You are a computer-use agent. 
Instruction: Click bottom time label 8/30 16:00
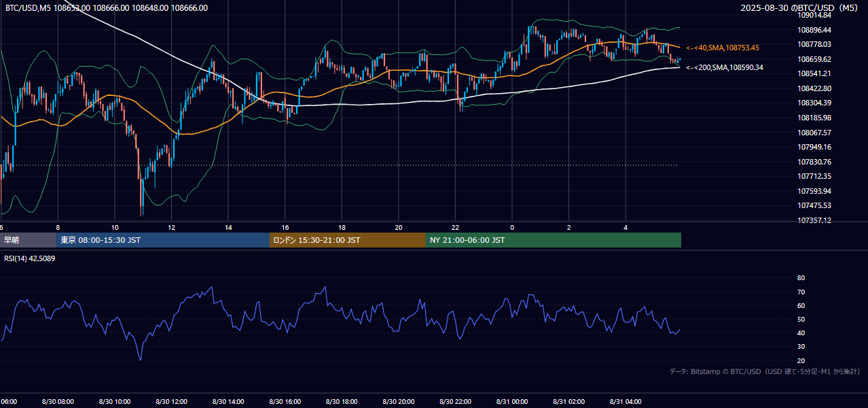click(285, 402)
